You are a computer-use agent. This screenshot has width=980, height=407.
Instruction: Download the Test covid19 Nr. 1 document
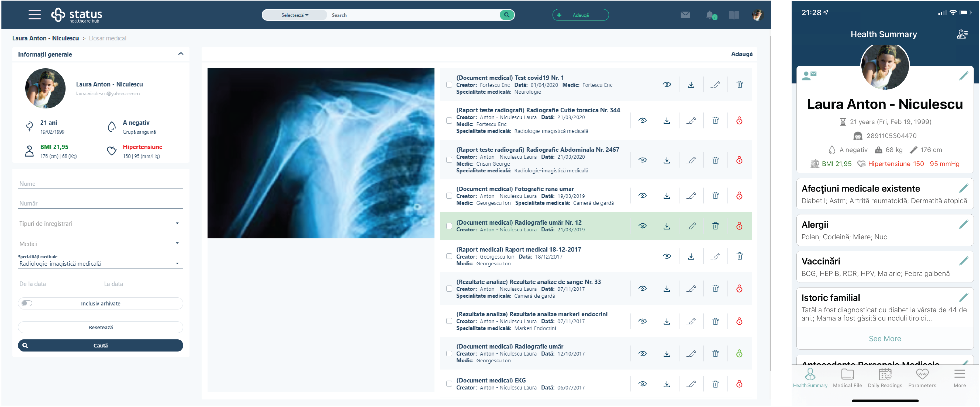691,84
